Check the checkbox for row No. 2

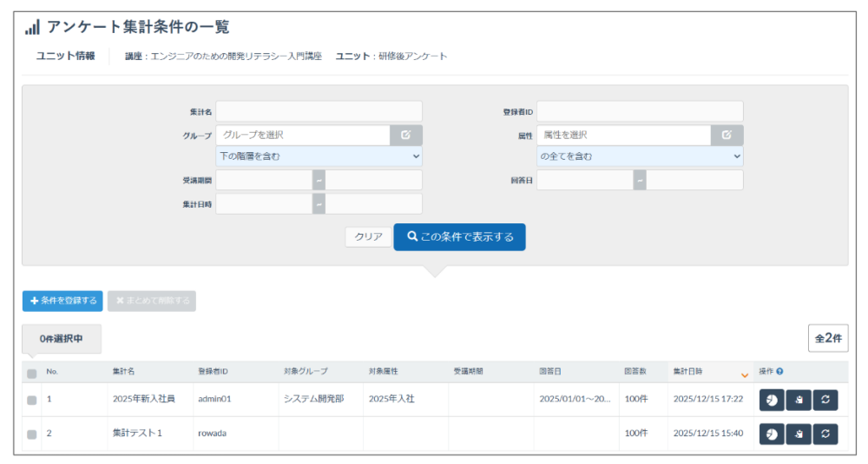[x=32, y=434]
